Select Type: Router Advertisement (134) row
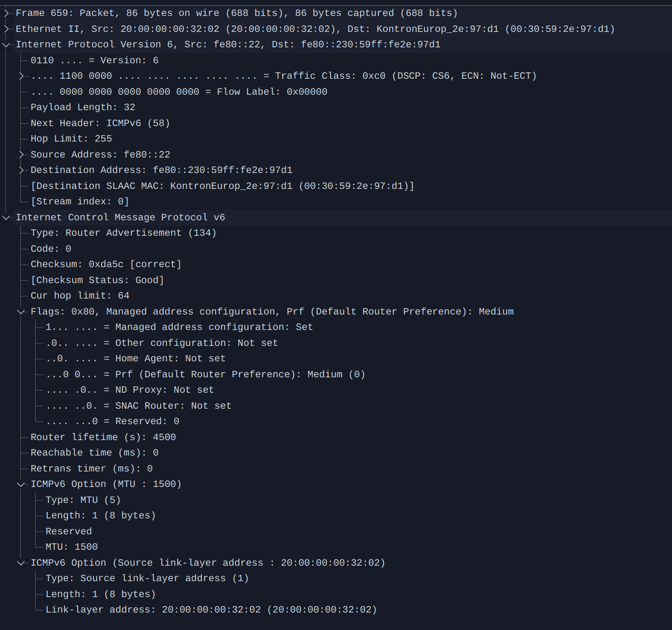This screenshot has width=672, height=630. (x=123, y=233)
